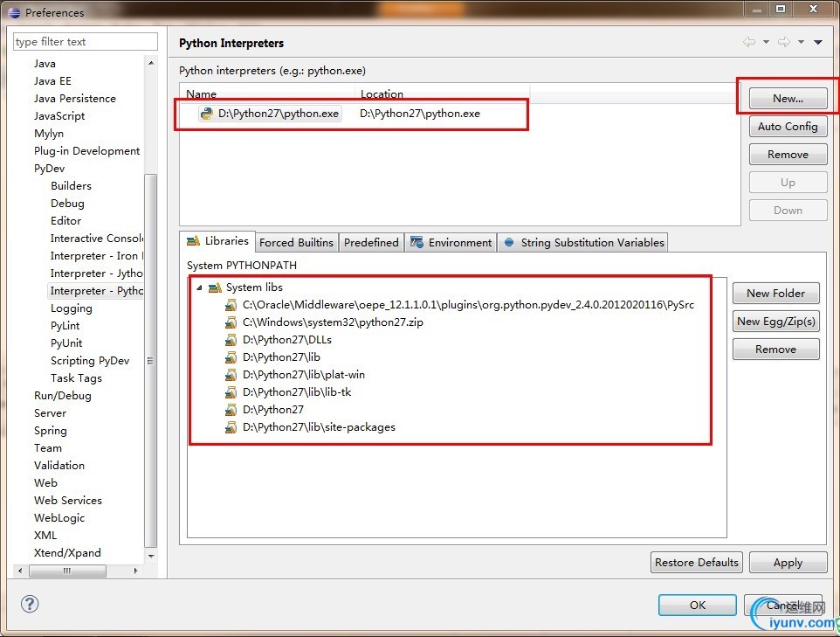The image size is (840, 637).
Task: Select Plug-in Development category
Action: 86,151
